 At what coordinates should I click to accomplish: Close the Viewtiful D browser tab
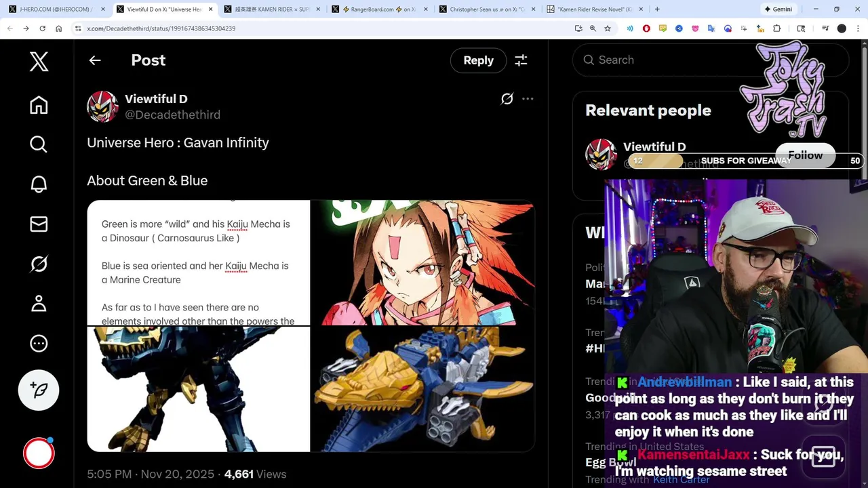point(211,9)
